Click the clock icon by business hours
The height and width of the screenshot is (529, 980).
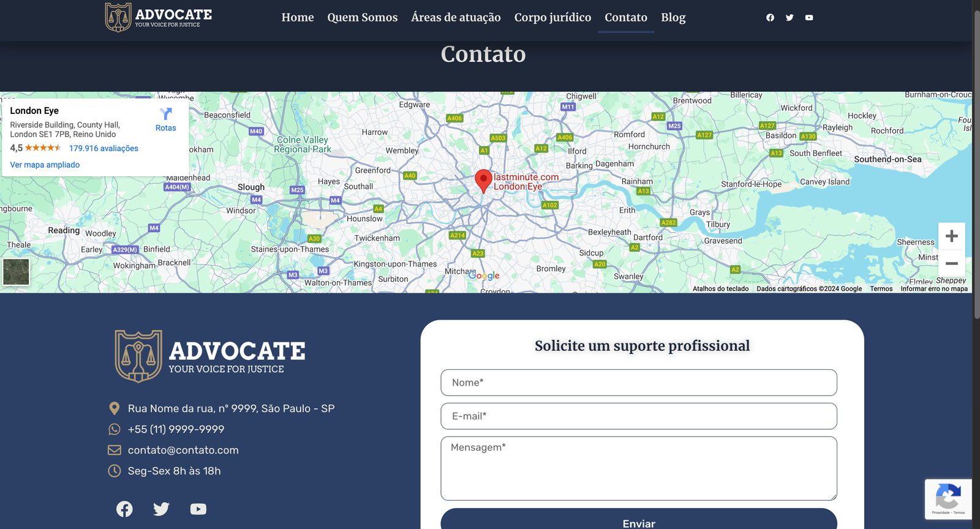point(114,471)
